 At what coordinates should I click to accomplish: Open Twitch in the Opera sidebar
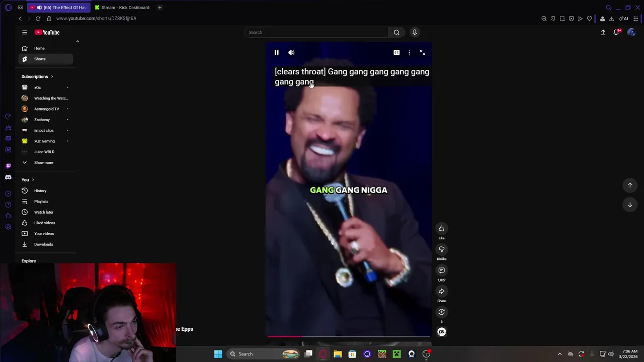8,165
